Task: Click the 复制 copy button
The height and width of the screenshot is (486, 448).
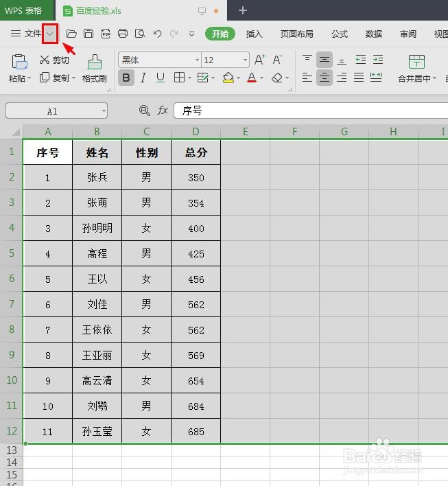Action: click(54, 78)
